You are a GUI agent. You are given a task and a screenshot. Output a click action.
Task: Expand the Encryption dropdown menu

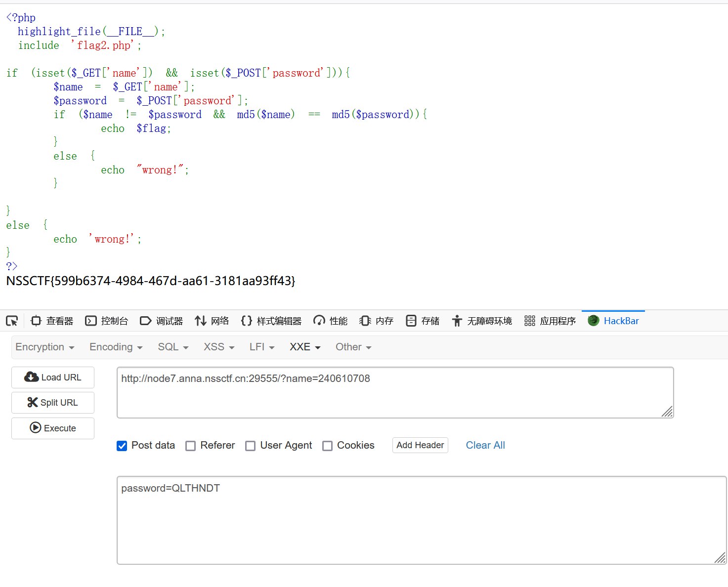pyautogui.click(x=45, y=347)
